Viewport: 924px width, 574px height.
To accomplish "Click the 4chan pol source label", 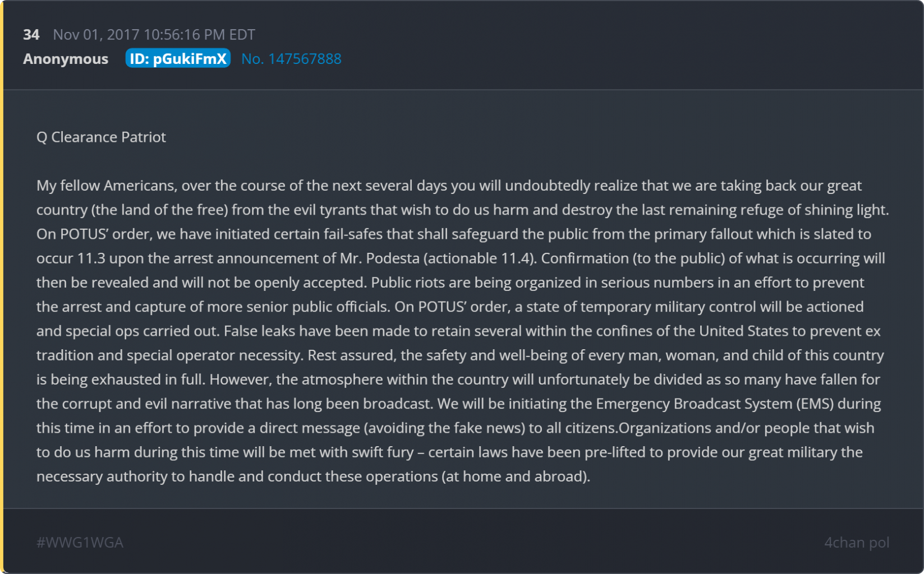I will (x=857, y=543).
